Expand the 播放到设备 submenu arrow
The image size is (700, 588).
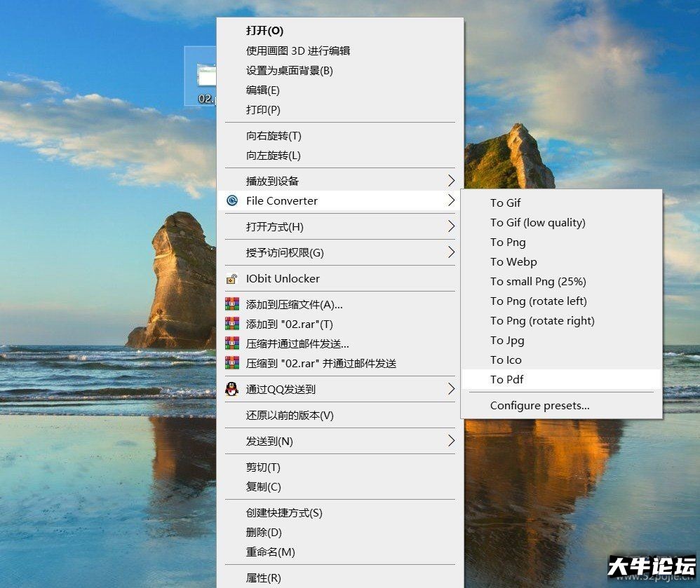pyautogui.click(x=451, y=181)
